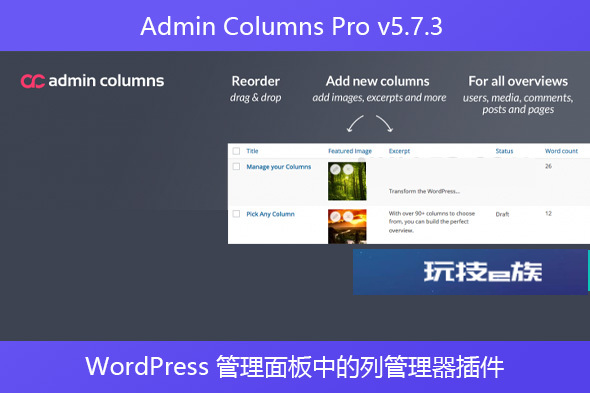
Task: Click pencil edit icon on forest image
Action: tap(335, 170)
